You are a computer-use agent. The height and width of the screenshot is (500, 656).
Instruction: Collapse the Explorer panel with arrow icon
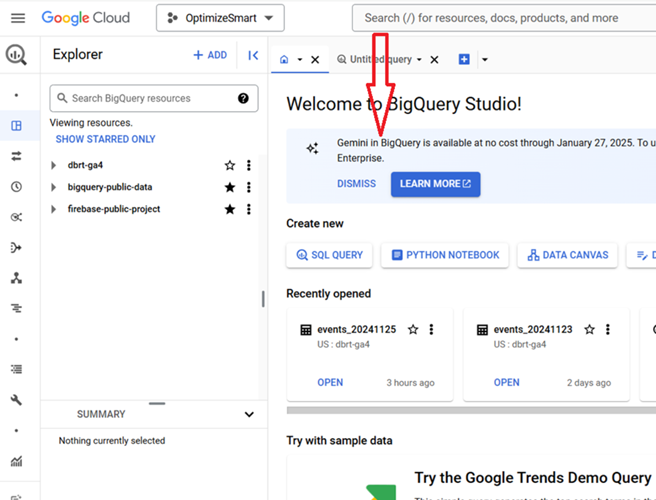[253, 56]
